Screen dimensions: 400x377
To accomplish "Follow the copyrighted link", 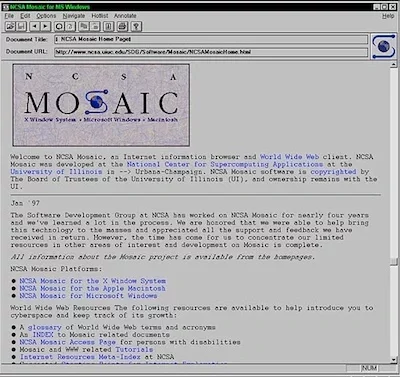I will 333,172.
